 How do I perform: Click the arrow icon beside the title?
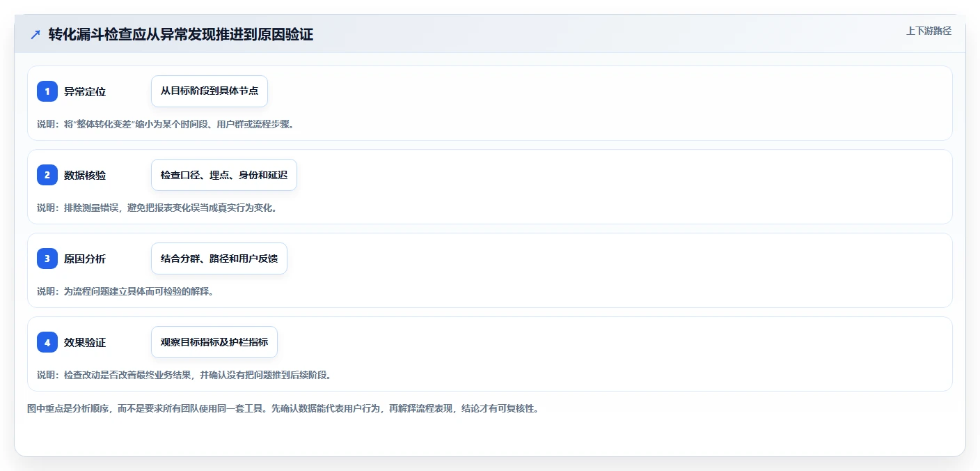[35, 35]
